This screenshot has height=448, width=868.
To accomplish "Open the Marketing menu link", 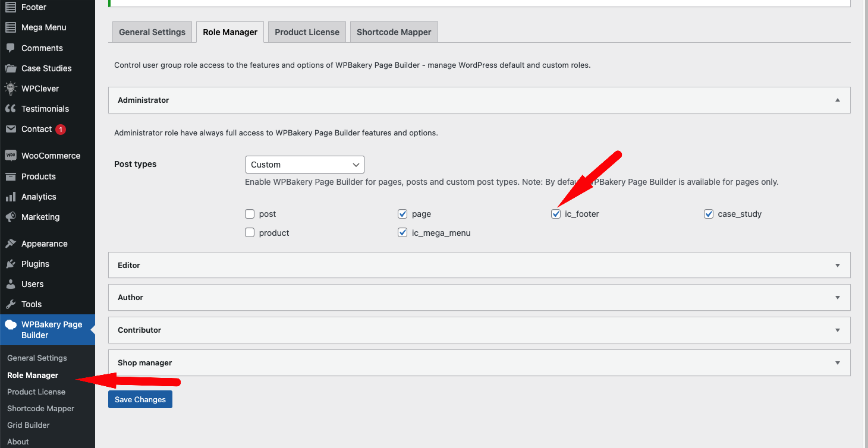I will tap(40, 217).
